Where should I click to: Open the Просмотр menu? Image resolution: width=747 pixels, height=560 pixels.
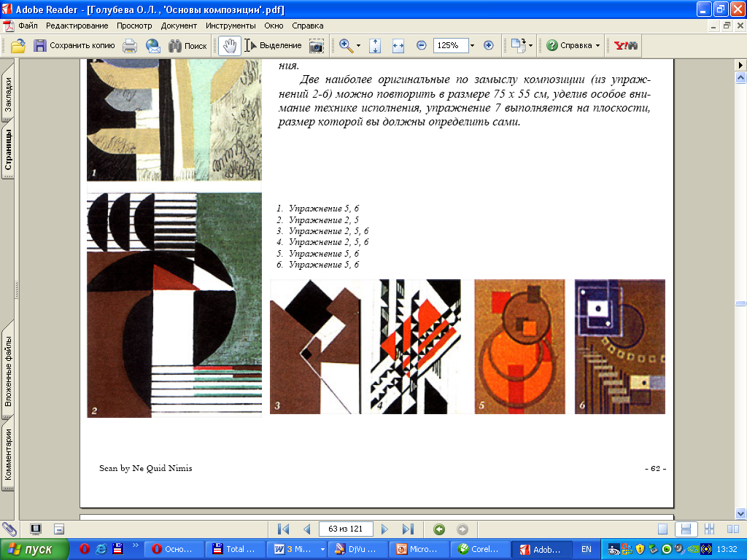[x=134, y=26]
